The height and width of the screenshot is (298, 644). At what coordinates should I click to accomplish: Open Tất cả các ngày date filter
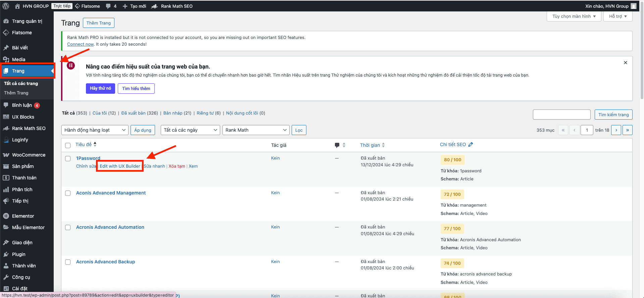[x=190, y=130]
